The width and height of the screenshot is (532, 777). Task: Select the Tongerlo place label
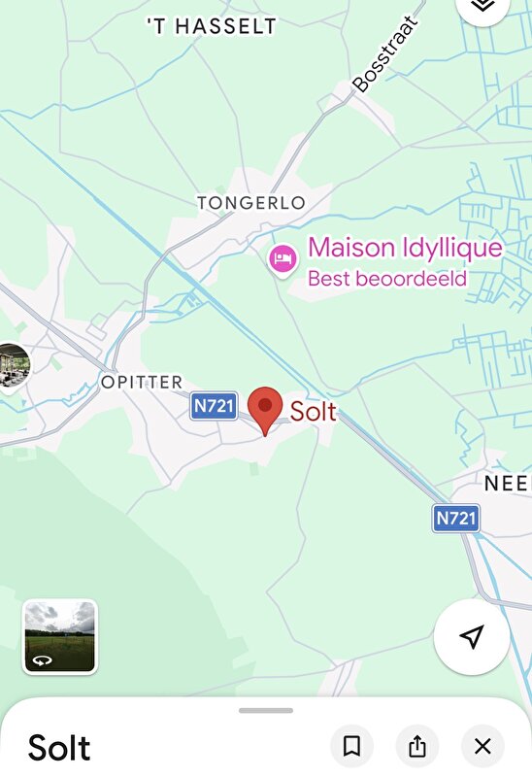(x=251, y=203)
